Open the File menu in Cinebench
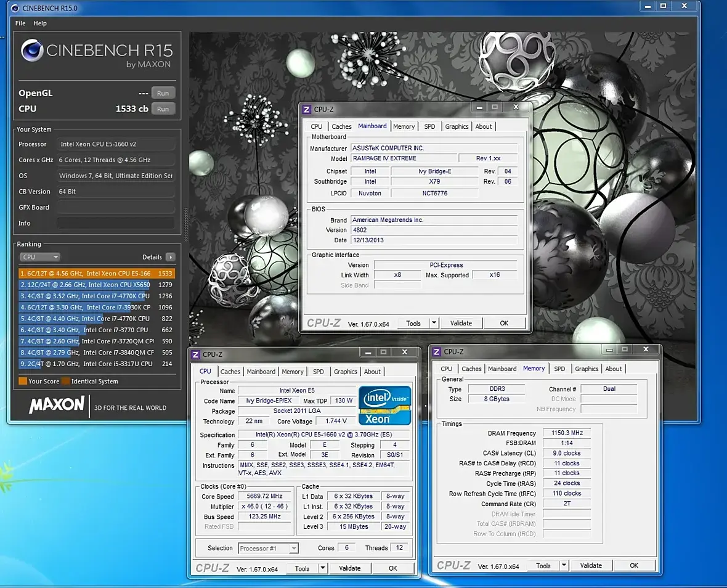The image size is (727, 588). pos(20,23)
